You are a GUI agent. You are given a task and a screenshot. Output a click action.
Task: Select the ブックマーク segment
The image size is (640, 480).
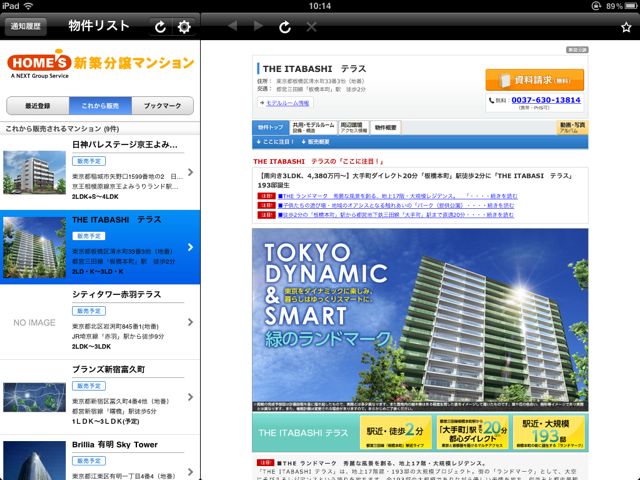pos(162,106)
